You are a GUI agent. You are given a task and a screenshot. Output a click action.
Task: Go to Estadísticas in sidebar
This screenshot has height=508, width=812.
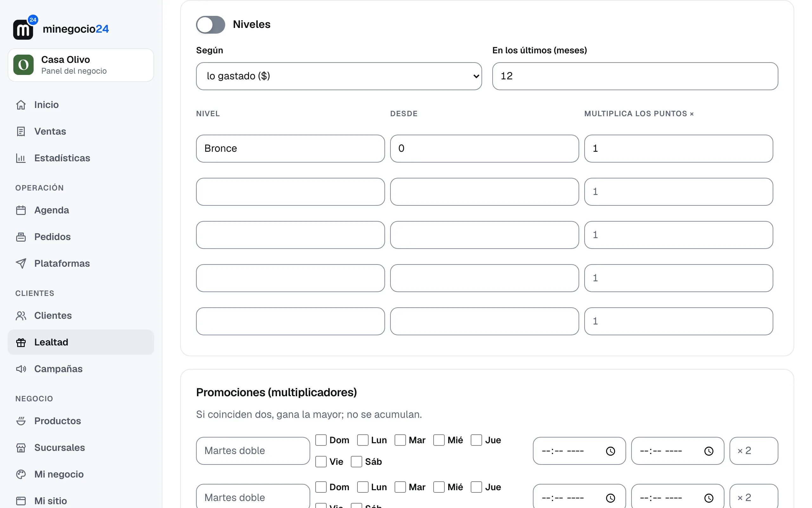coord(81,158)
